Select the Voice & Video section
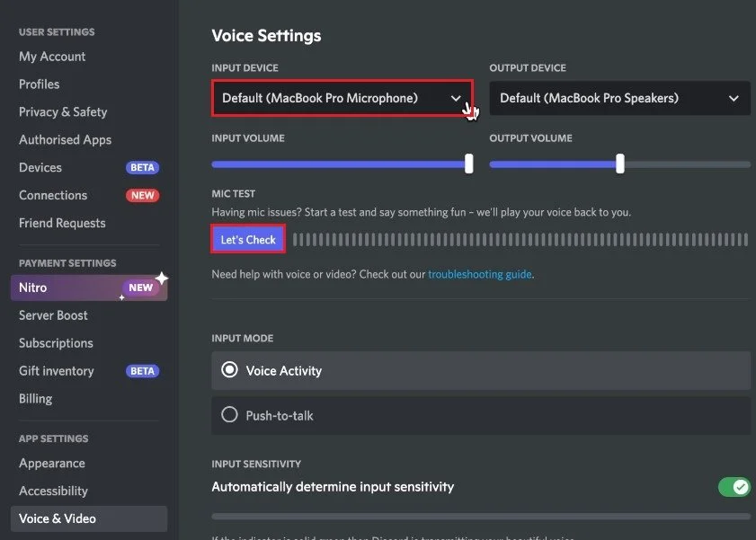This screenshot has height=540, width=756. click(x=89, y=518)
